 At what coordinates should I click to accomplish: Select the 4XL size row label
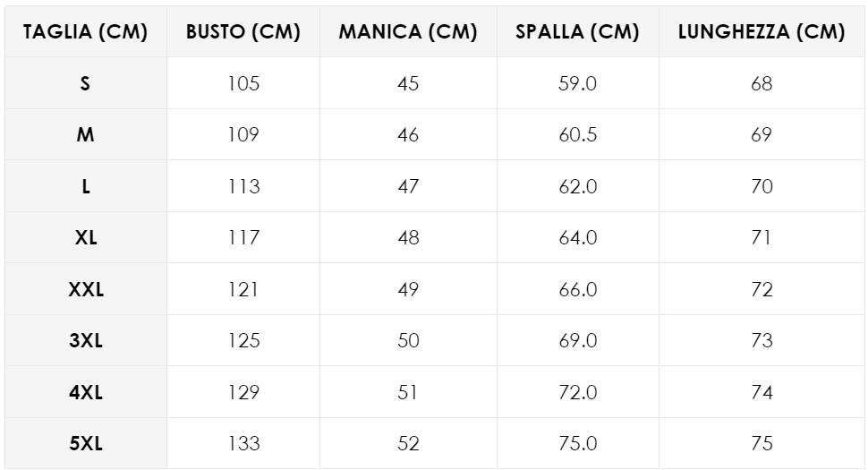click(x=86, y=392)
